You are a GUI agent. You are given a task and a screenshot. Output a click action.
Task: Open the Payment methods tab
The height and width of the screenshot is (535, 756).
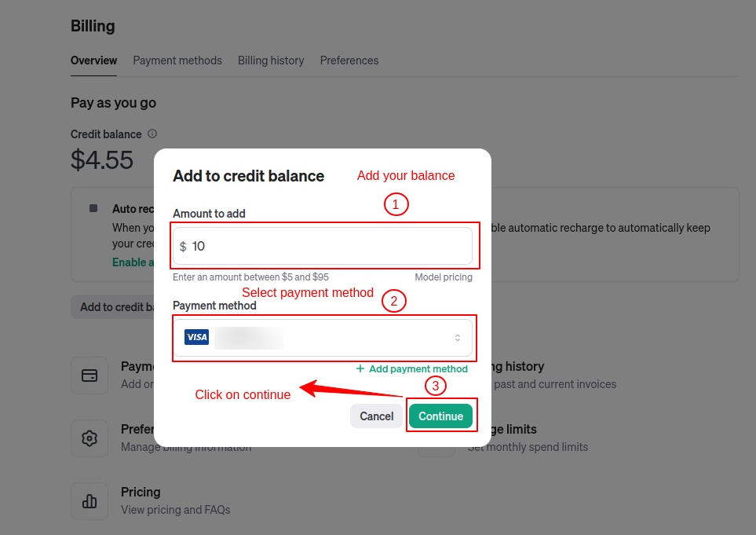[177, 60]
